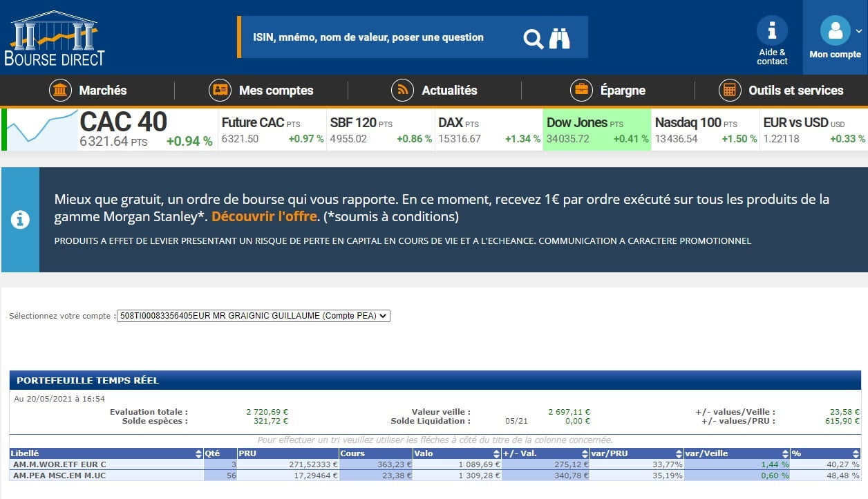Click the search input field

tap(380, 37)
